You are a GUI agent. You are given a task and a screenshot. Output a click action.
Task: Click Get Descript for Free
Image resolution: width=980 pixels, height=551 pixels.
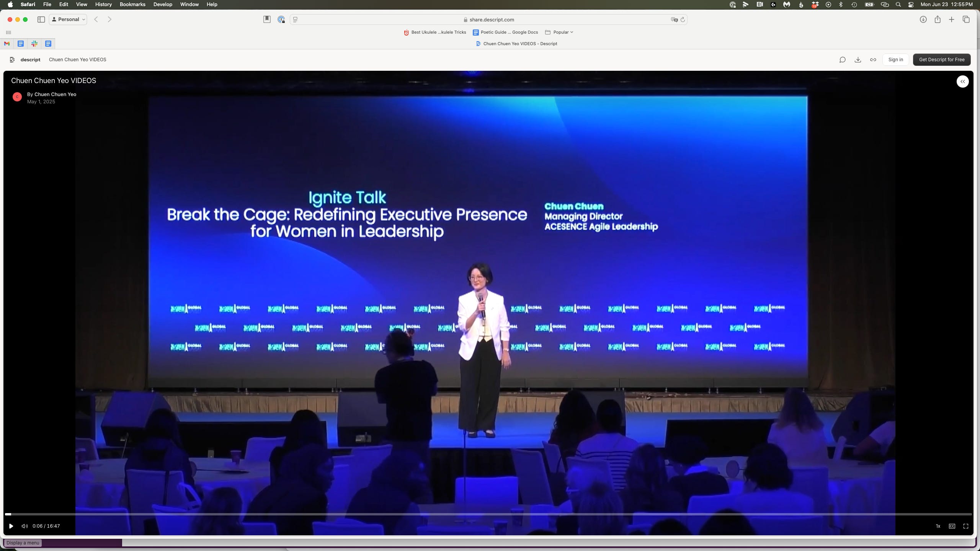point(941,60)
